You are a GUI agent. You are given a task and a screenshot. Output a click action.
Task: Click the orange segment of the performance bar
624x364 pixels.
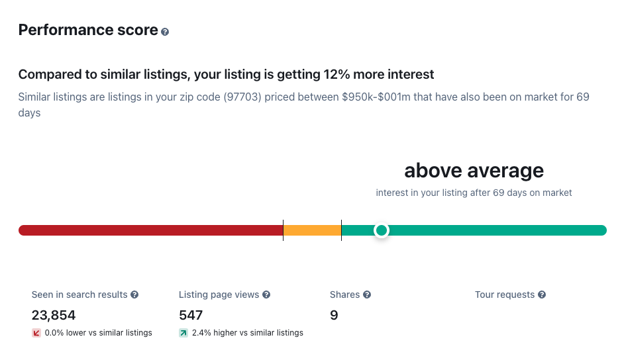312,230
